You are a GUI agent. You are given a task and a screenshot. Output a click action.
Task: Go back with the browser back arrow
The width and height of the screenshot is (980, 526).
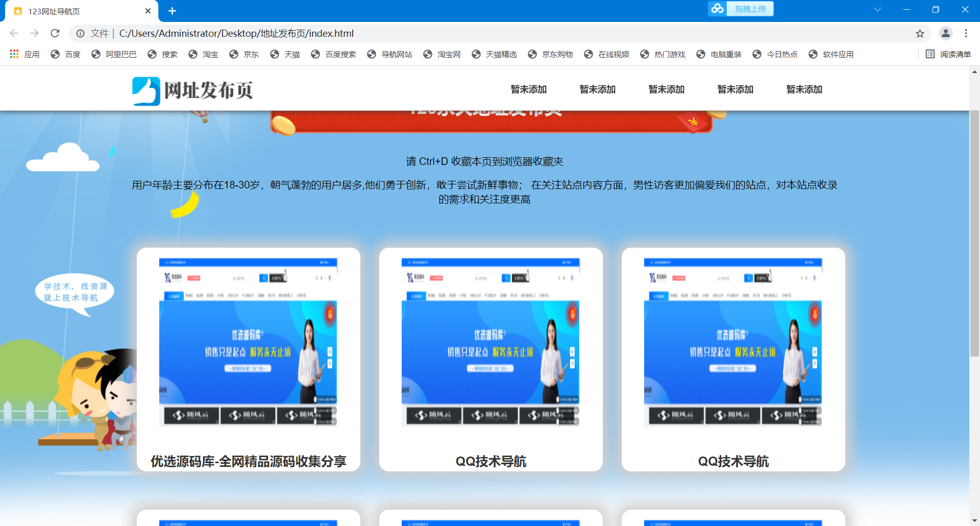point(14,33)
